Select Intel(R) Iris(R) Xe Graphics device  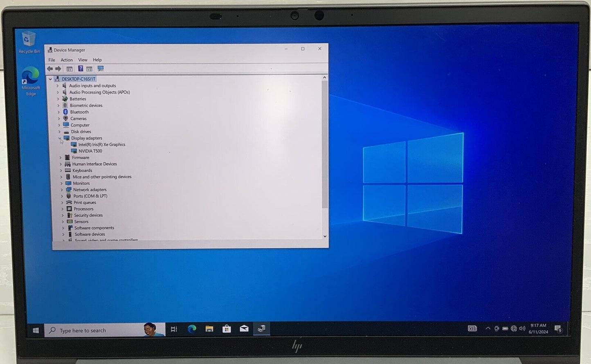(101, 144)
